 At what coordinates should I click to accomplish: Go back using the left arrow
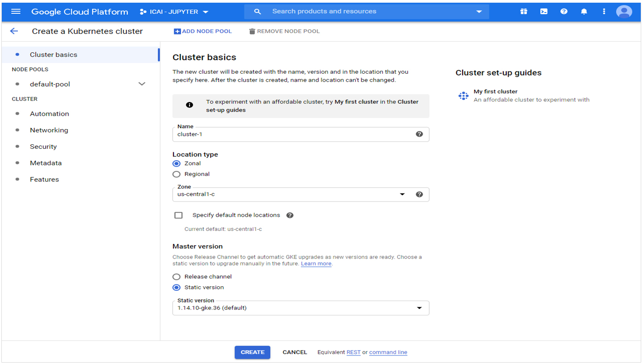coord(14,31)
